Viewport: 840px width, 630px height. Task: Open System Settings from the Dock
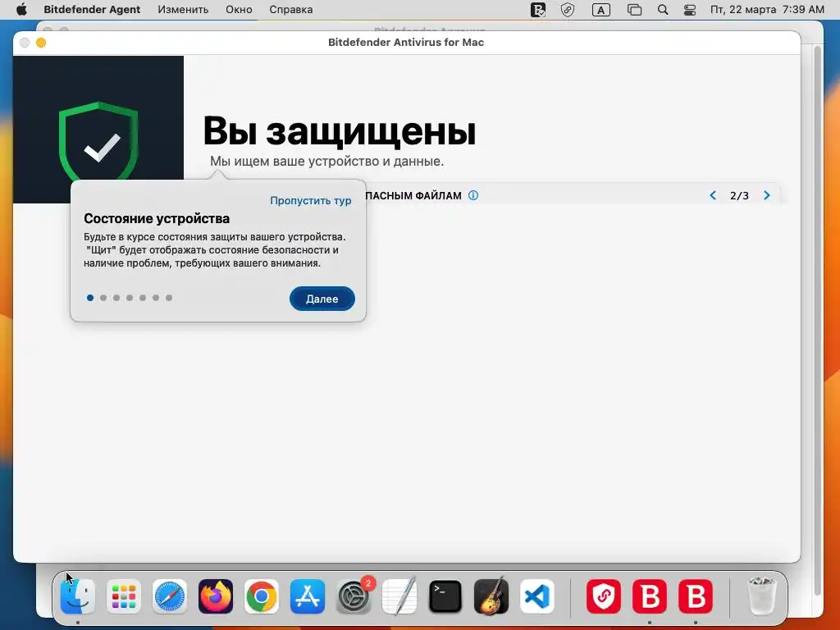click(x=354, y=596)
